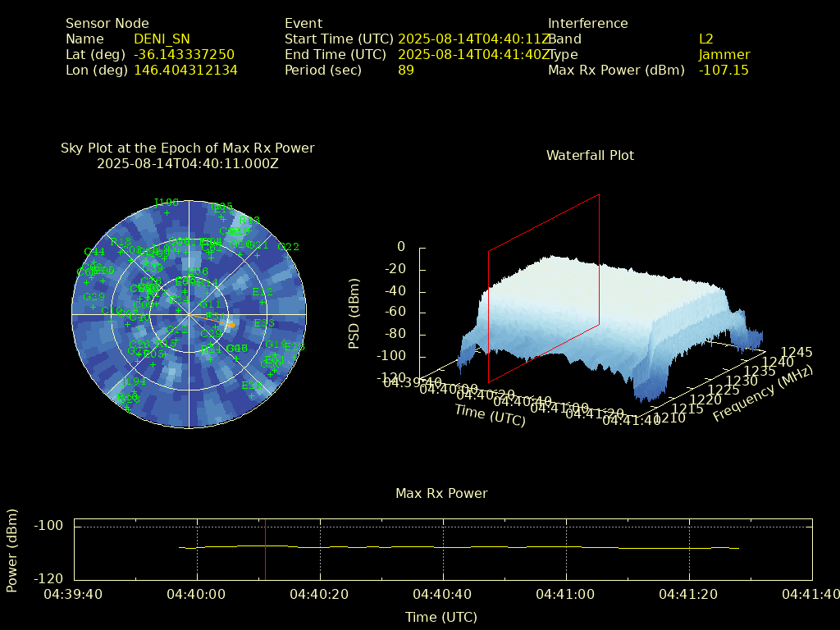
Task: Click the G22 satellite marker in sky plot
Action: [x=288, y=257]
